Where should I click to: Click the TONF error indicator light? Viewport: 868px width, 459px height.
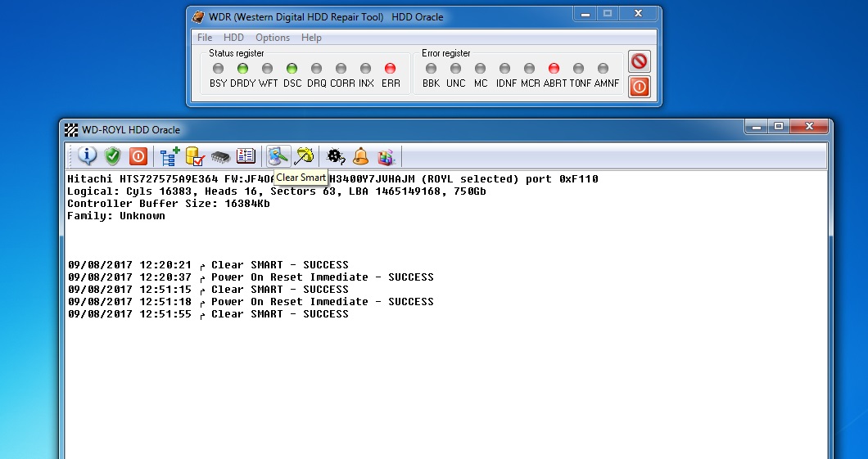[578, 69]
